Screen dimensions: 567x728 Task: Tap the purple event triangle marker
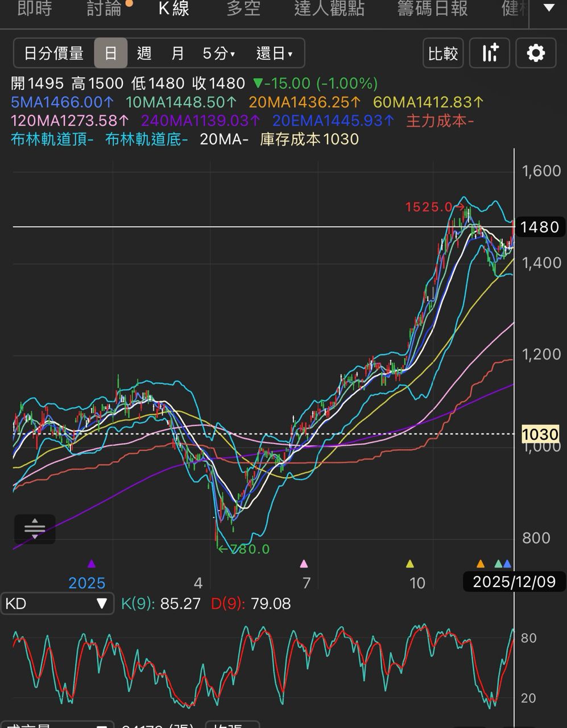(92, 564)
